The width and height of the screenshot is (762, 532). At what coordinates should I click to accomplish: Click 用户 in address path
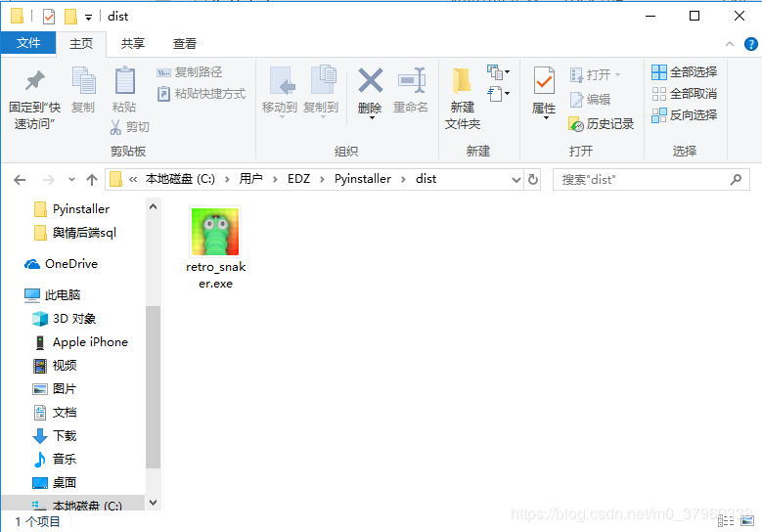coord(250,179)
